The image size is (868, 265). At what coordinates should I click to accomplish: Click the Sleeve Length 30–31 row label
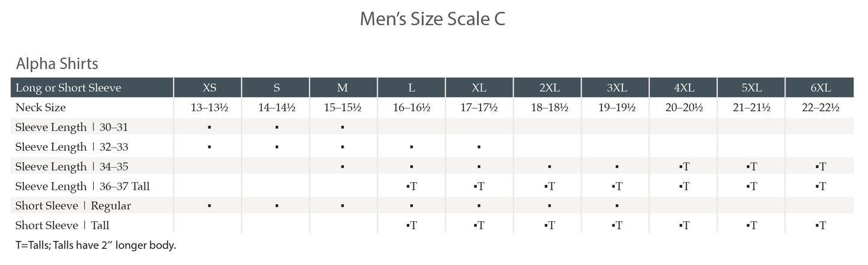[71, 127]
